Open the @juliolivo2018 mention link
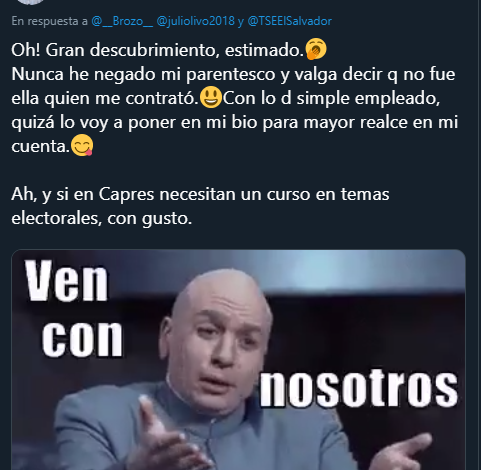This screenshot has height=470, width=481. (x=195, y=21)
